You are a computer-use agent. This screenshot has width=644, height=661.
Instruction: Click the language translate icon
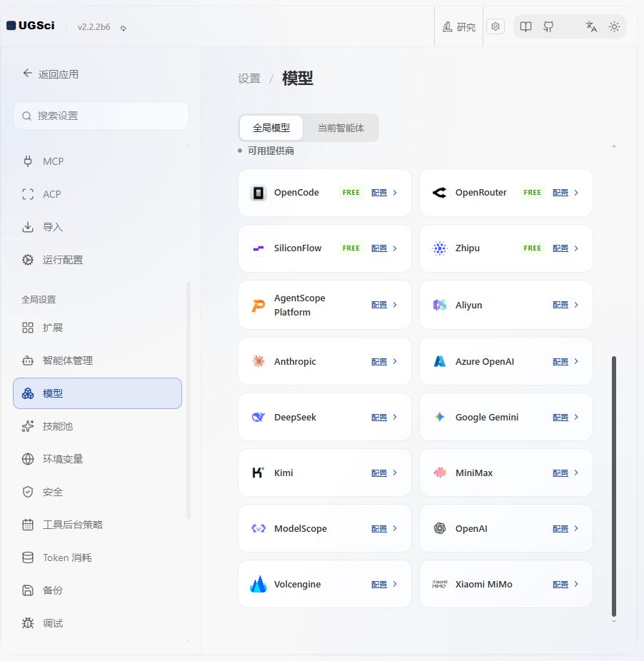(x=591, y=27)
